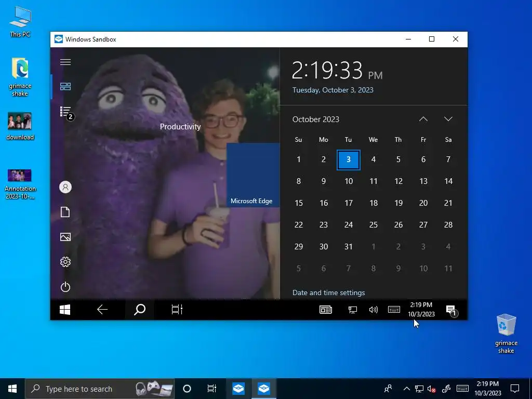The width and height of the screenshot is (532, 399).
Task: Open the host People icon in tray
Action: [388, 389]
